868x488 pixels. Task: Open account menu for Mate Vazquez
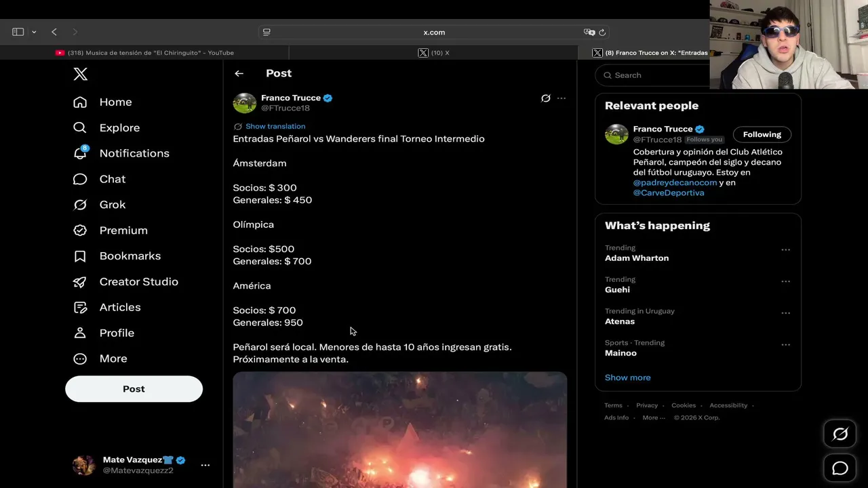click(x=205, y=465)
